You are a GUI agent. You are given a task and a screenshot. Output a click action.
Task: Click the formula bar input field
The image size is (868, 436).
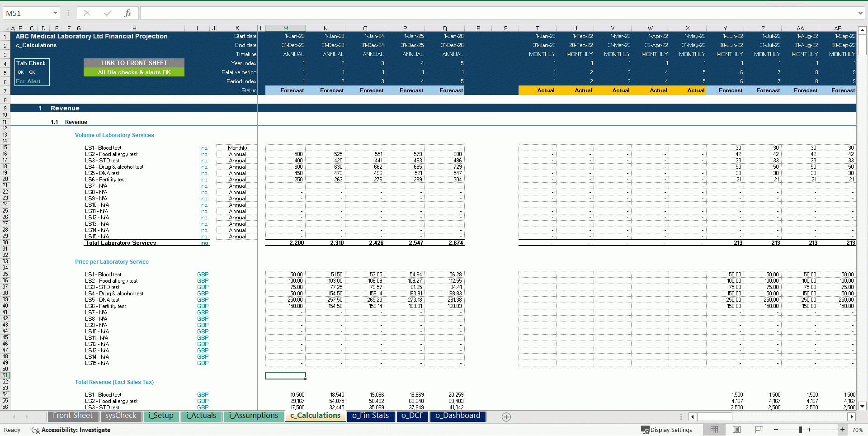point(497,13)
